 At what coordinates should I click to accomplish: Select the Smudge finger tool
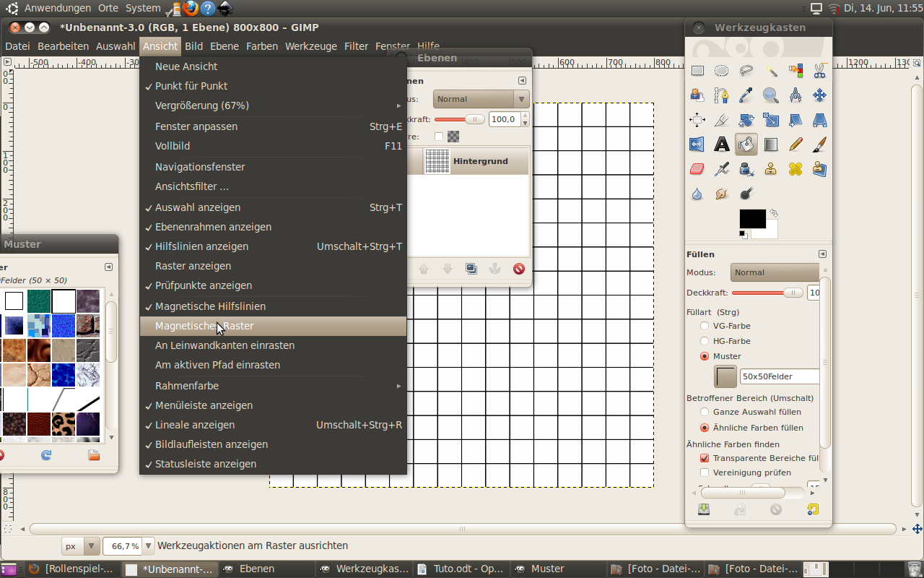point(722,194)
